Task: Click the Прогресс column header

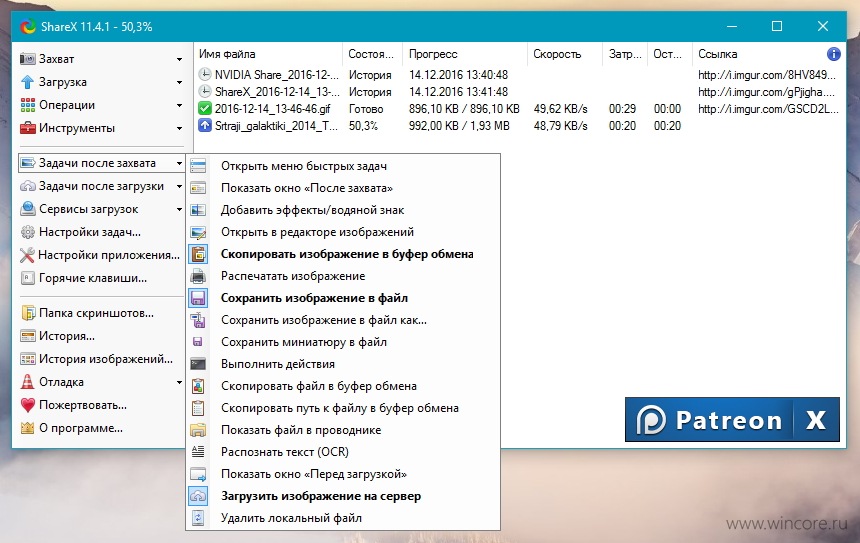Action: pyautogui.click(x=465, y=54)
